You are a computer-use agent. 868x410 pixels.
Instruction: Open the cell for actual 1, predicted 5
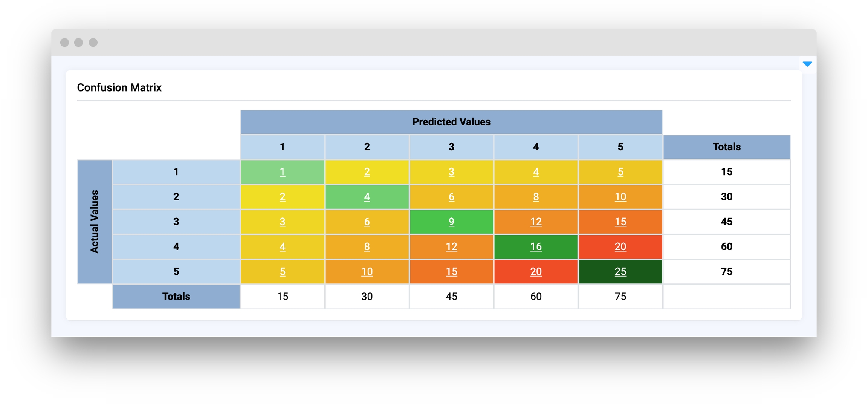(x=620, y=172)
